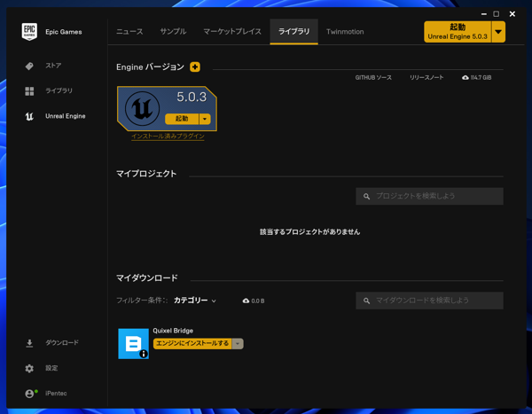This screenshot has width=532, height=414.
Task: Close the Epic Games Launcher window
Action: tap(512, 14)
